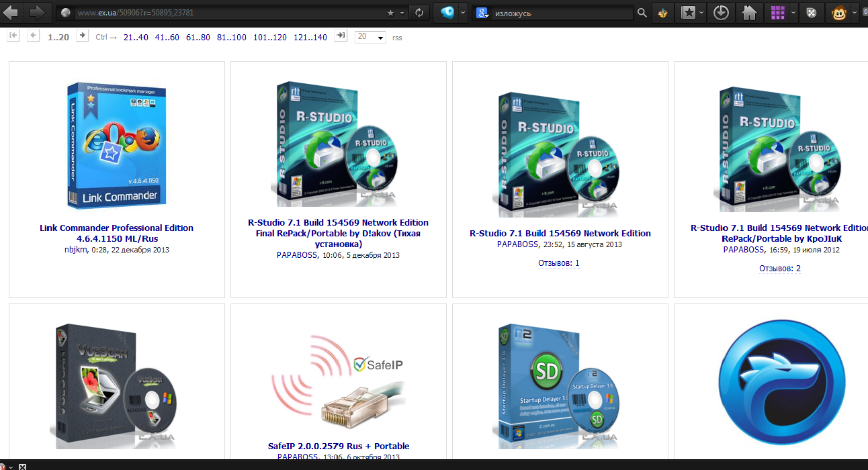The image size is (868, 470).
Task: Open Отзывов: 1 reviews link
Action: tap(559, 263)
